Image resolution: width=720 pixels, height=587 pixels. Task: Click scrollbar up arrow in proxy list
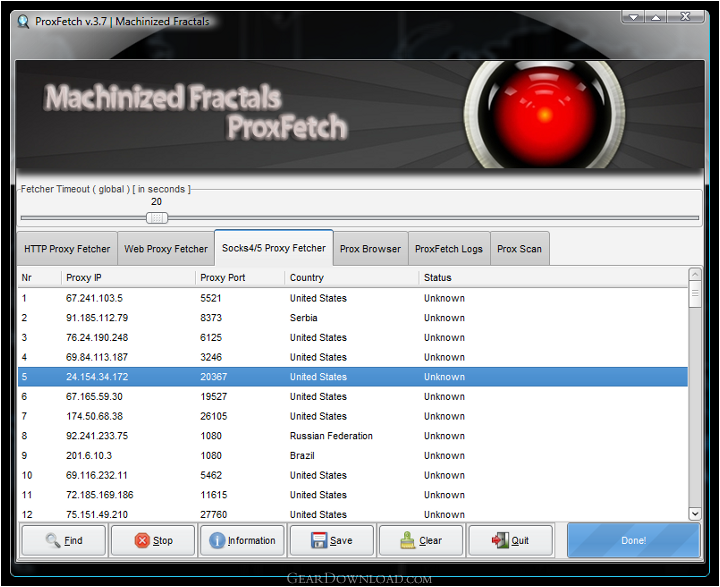click(695, 275)
